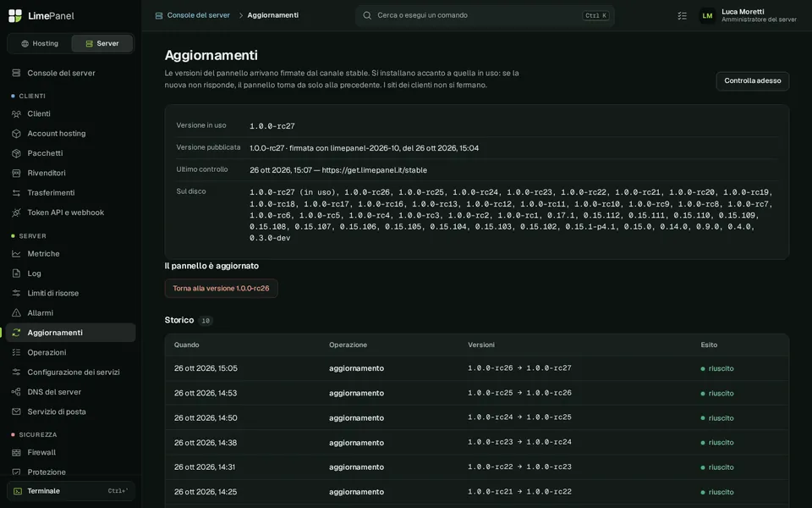Open Firewall via its sidebar icon
The width and height of the screenshot is (812, 508).
[16, 452]
